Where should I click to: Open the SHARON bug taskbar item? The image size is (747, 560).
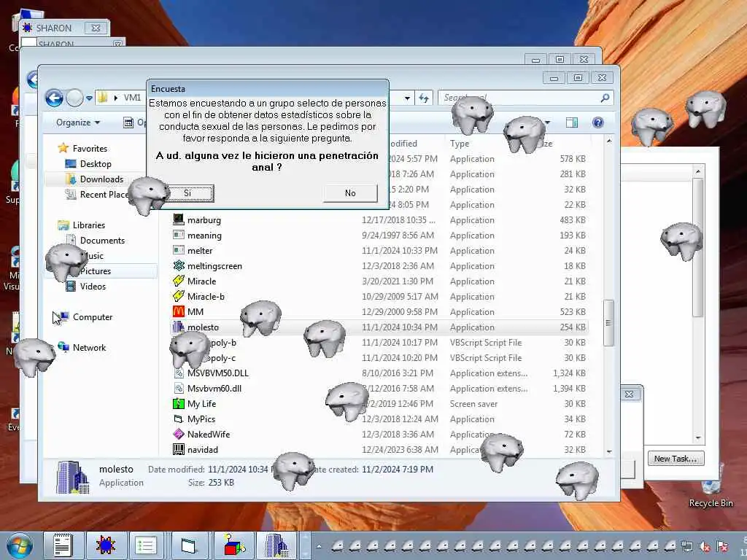[105, 545]
